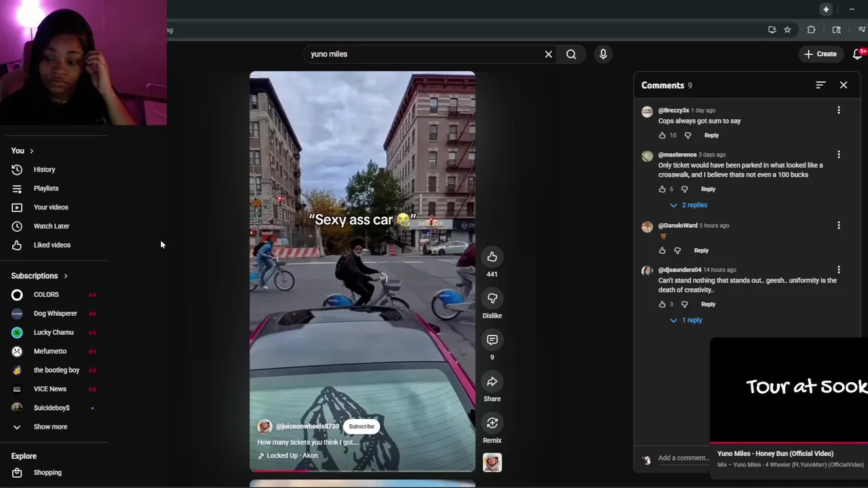This screenshot has width=868, height=488.
Task: Reply to the @Brezzy3x comment
Action: coord(711,136)
